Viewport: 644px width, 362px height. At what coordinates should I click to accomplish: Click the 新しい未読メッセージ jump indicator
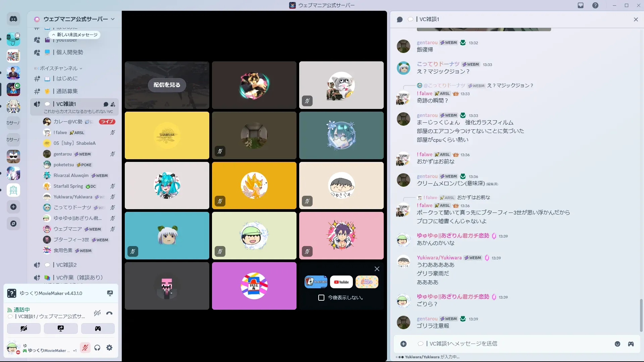(75, 35)
